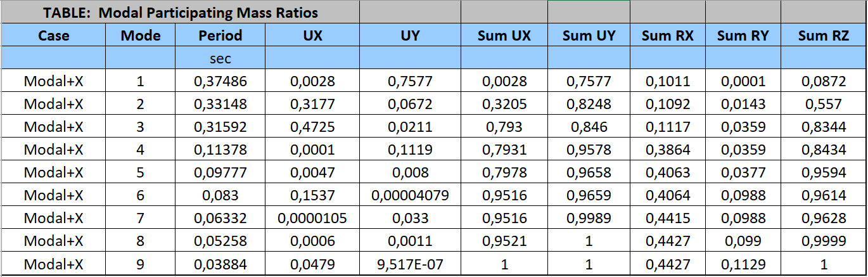
Task: Select the Sum RZ column header
Action: click(823, 35)
